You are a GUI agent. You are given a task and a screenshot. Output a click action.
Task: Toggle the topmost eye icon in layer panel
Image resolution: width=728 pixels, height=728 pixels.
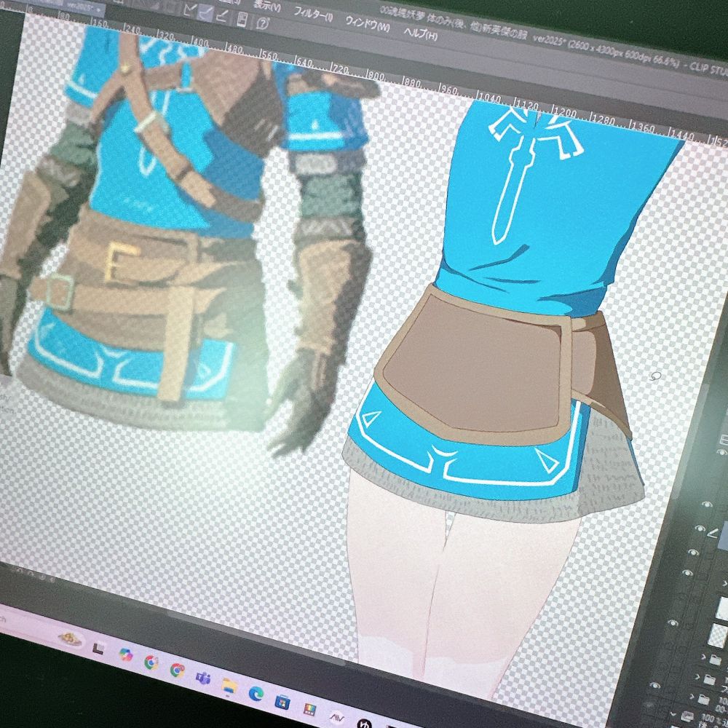(721, 452)
